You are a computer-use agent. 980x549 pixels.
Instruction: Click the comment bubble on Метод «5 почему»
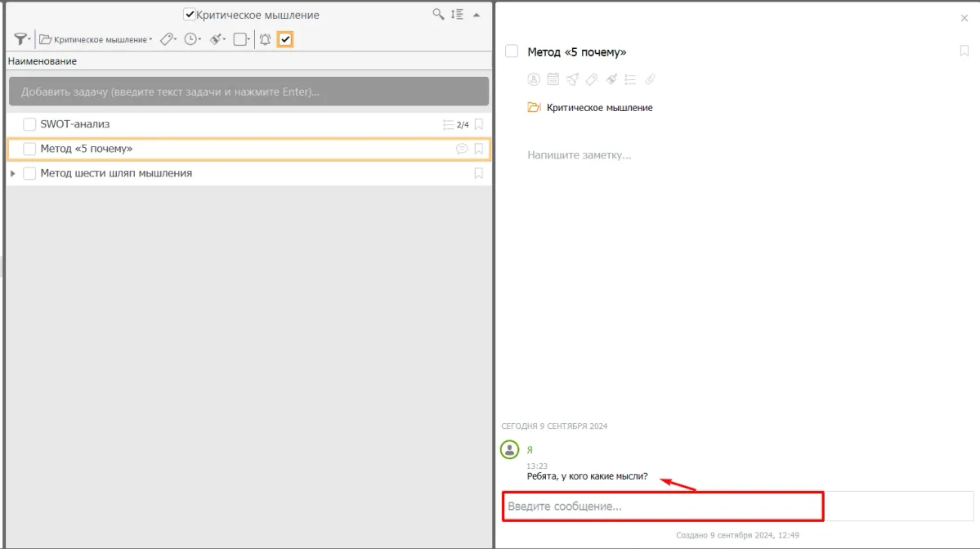tap(462, 149)
